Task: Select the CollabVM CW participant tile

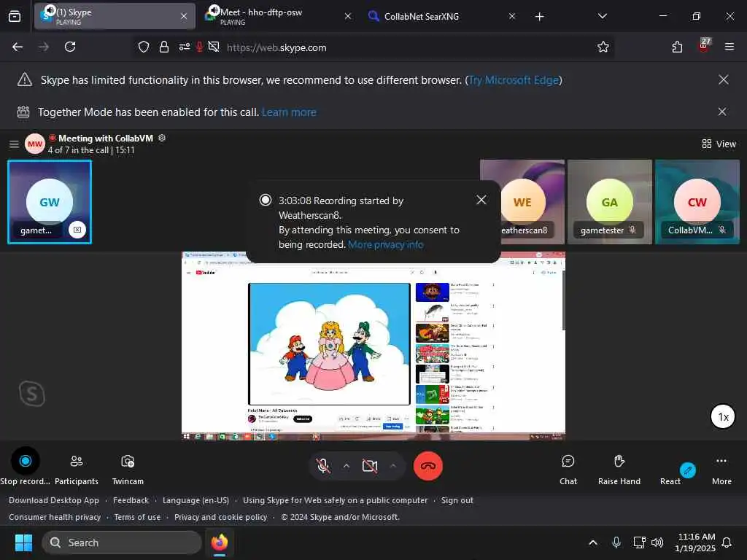Action: (697, 202)
